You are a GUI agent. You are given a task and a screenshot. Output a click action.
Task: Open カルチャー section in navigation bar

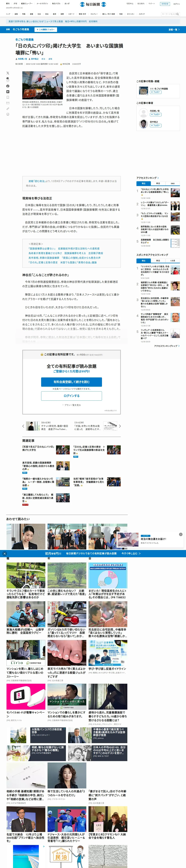coord(94,14)
